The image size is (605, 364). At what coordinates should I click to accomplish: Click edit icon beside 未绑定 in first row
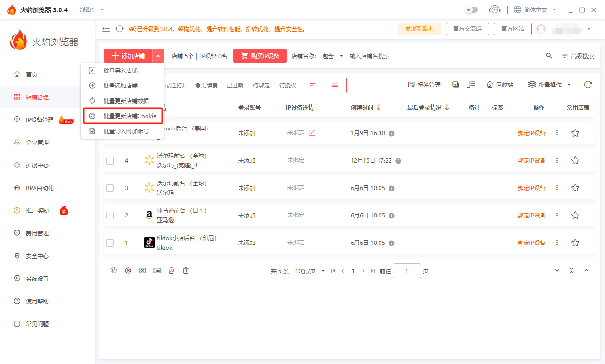(312, 133)
